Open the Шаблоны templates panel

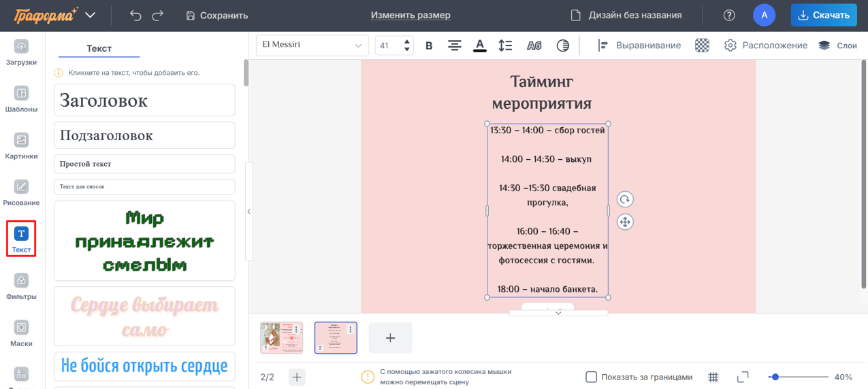(21, 99)
